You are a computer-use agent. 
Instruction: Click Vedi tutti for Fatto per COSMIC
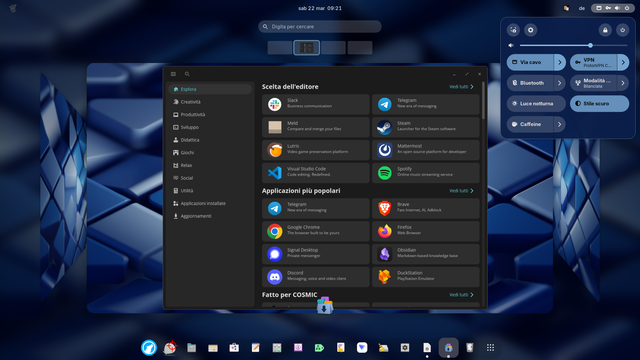(461, 295)
